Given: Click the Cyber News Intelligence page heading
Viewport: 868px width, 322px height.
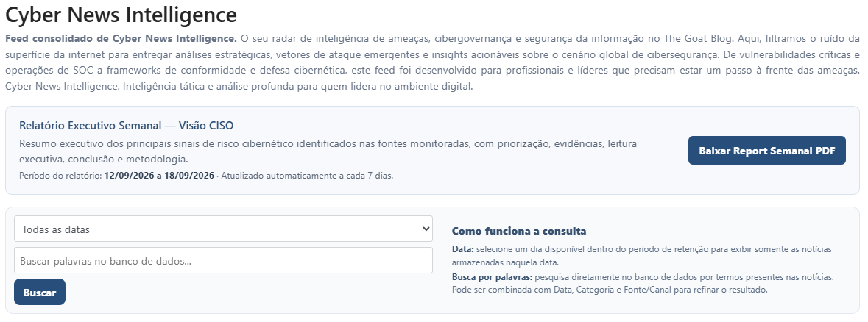Looking at the screenshot, I should (x=121, y=15).
